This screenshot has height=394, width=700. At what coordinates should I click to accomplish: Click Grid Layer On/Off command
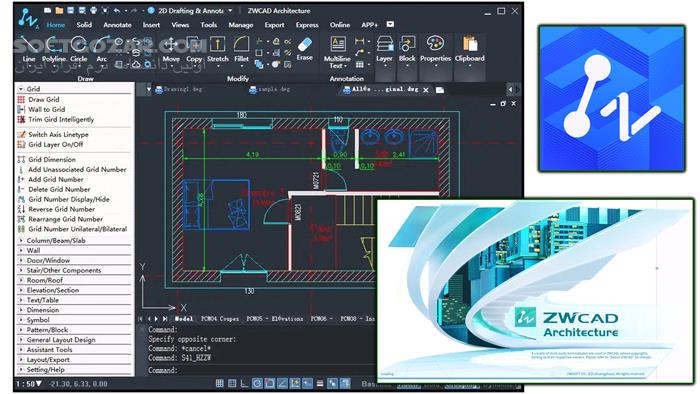(56, 145)
